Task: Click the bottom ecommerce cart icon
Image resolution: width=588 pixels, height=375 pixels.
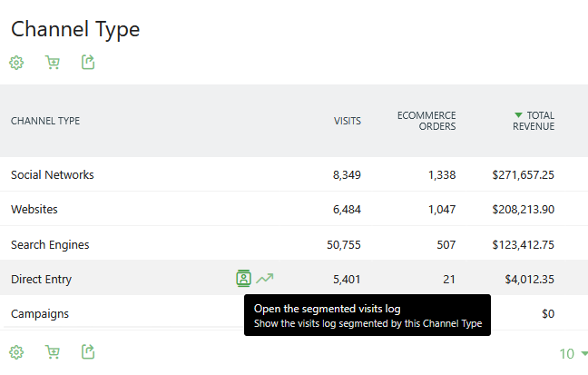Action: (x=53, y=351)
